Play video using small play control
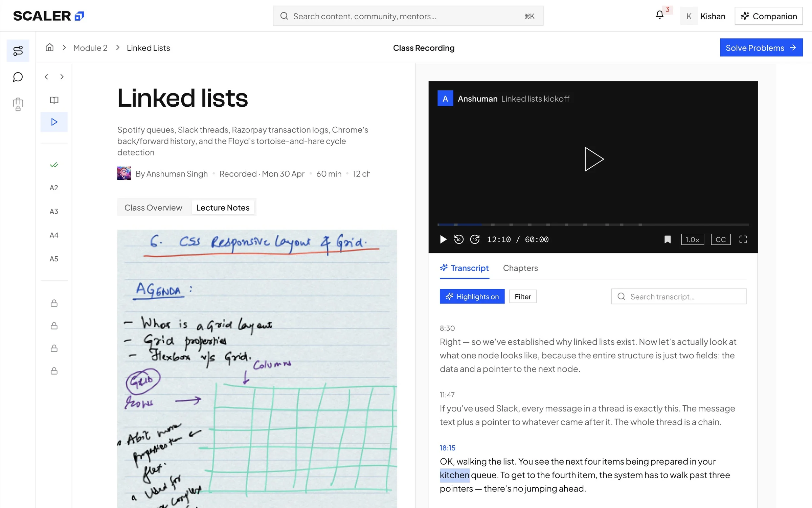The image size is (812, 508). pos(443,239)
